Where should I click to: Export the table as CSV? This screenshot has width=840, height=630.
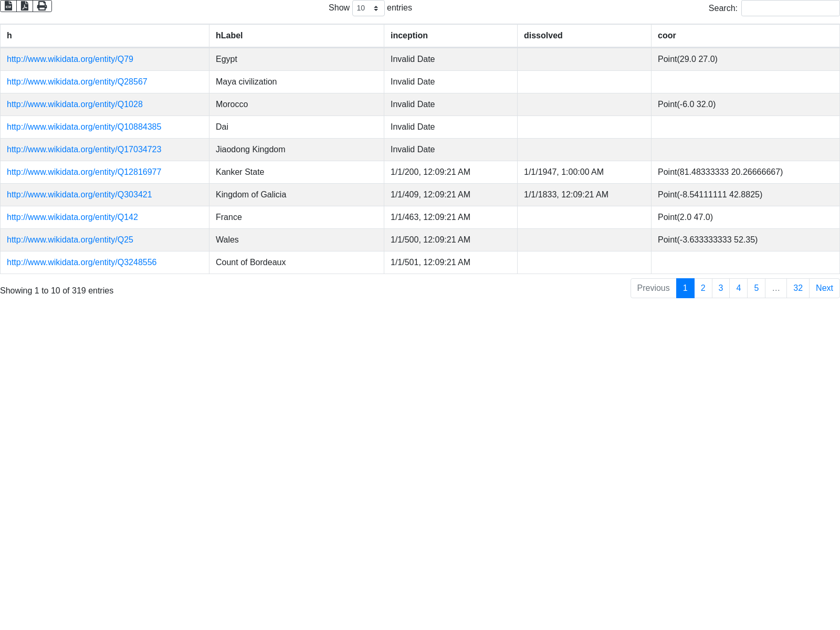[8, 6]
